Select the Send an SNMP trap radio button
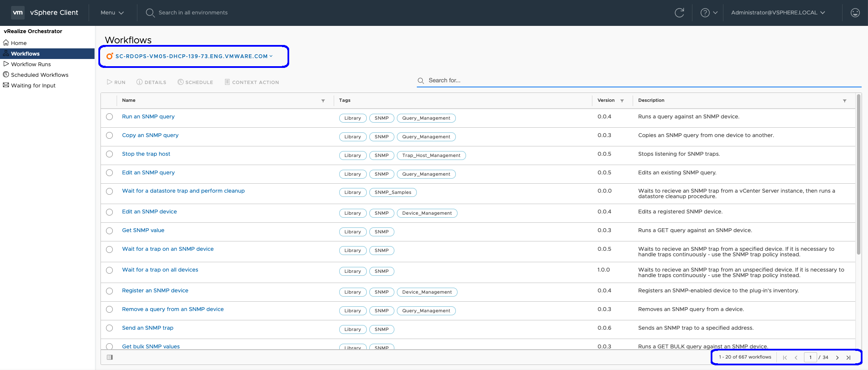This screenshot has height=370, width=868. point(109,328)
